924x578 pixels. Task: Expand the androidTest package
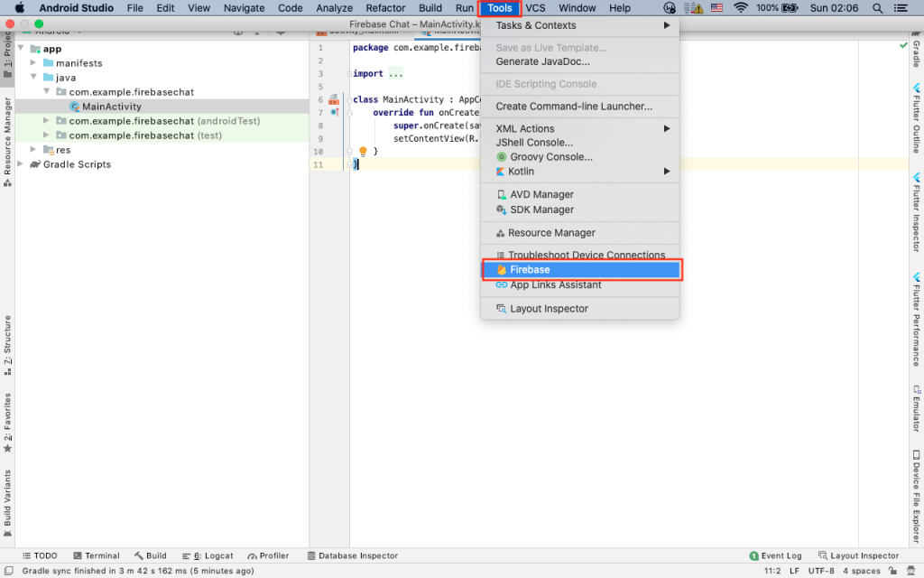point(46,120)
